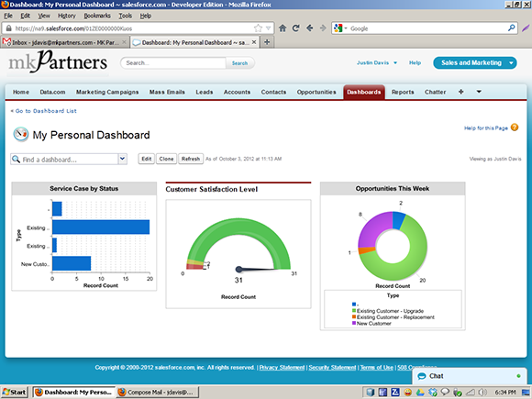Image resolution: width=532 pixels, height=399 pixels.
Task: Open the Bookmarks menu
Action: click(x=97, y=16)
